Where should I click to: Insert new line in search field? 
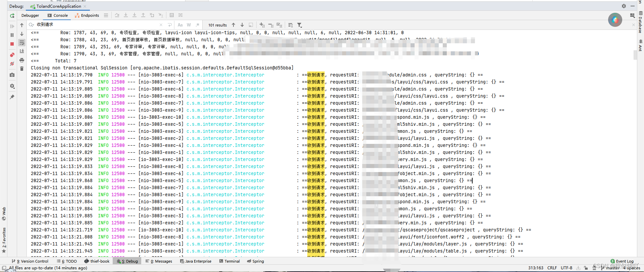coord(170,25)
